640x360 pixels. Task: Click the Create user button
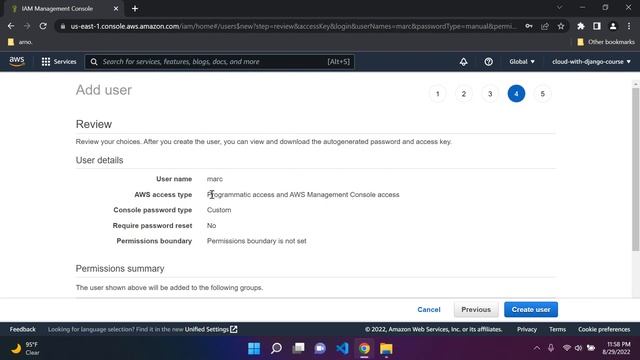pos(531,309)
